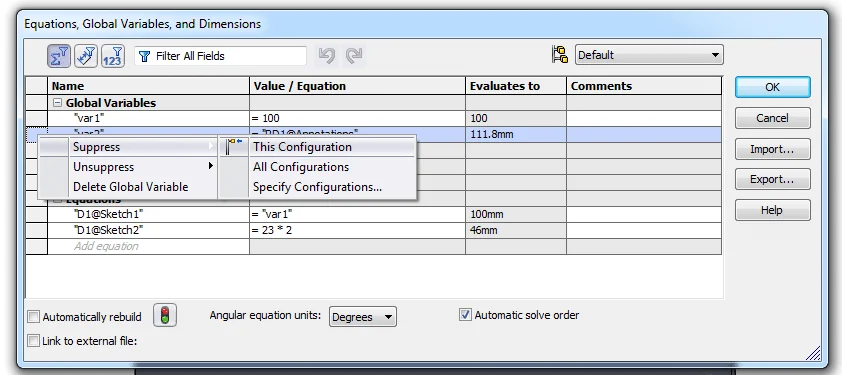This screenshot has height=375, width=842.
Task: Switch to Equation View filter icon
Action: (59, 56)
